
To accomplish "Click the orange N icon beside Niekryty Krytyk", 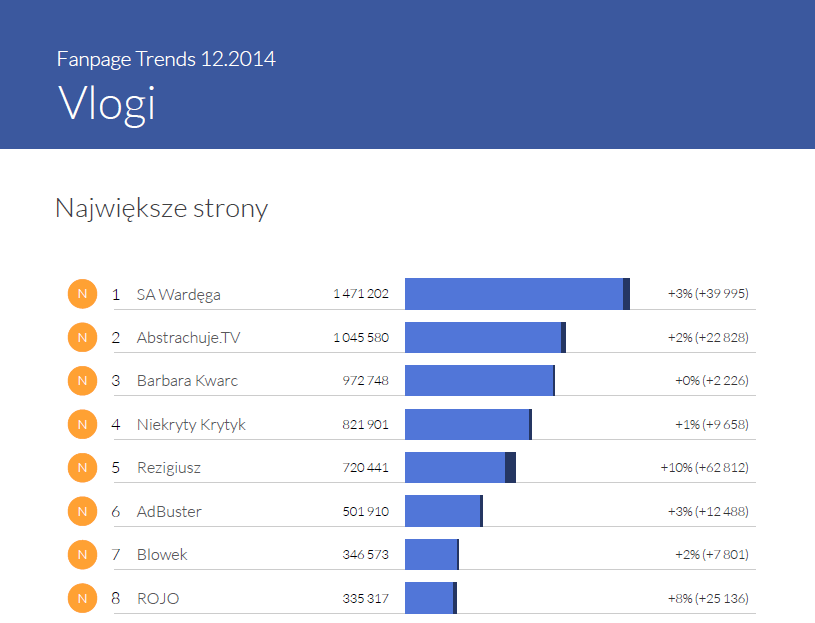I will point(82,424).
